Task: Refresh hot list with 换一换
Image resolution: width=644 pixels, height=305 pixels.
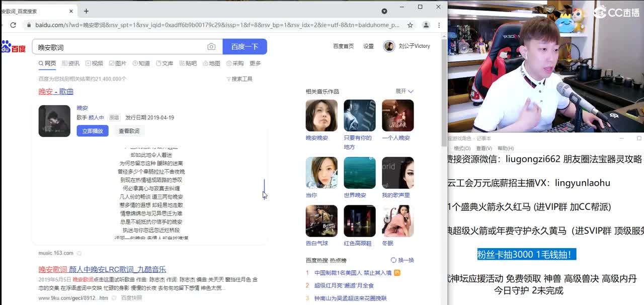Action: tap(403, 260)
